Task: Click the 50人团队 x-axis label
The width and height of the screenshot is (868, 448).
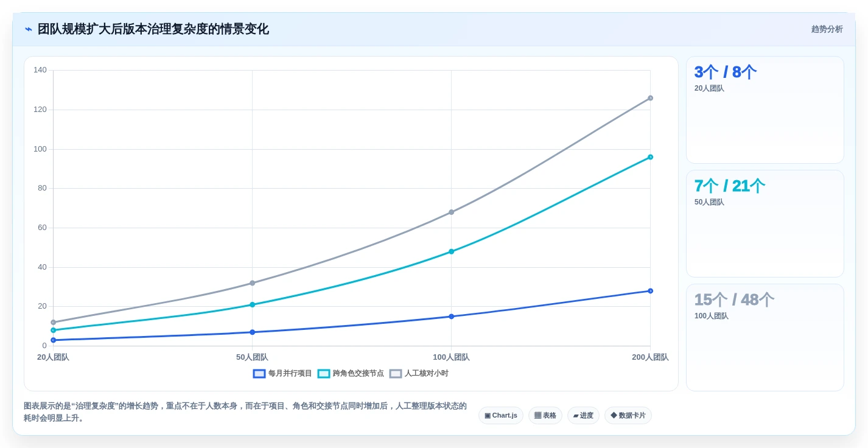Action: pos(252,357)
